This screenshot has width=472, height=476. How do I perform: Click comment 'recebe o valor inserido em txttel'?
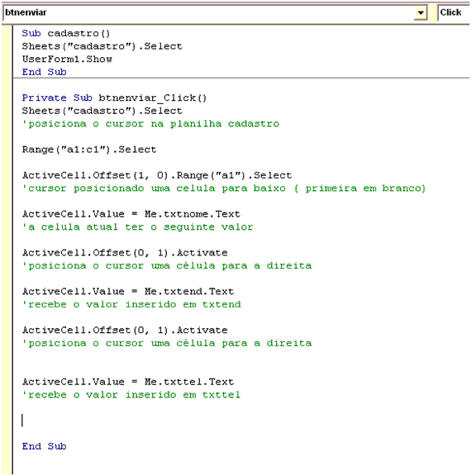coord(131,395)
